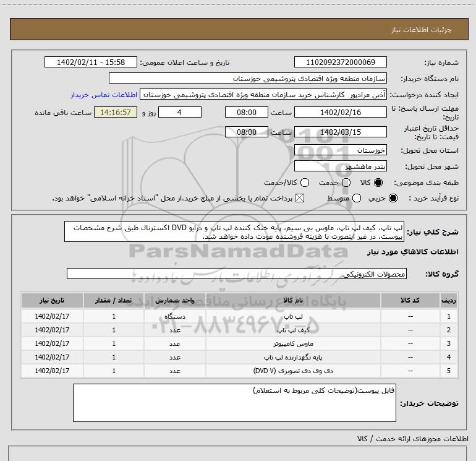The width and height of the screenshot is (476, 461).
Task: Click the need date of row 5
Action: click(52, 371)
